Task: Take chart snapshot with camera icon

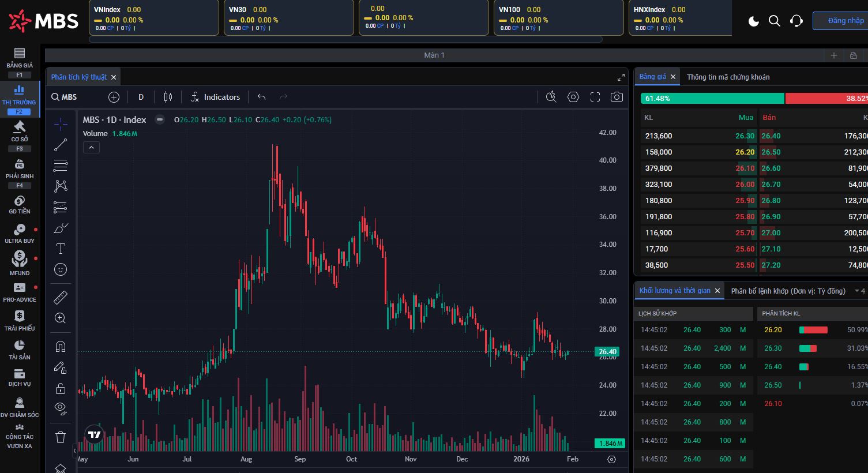Action: (x=617, y=97)
